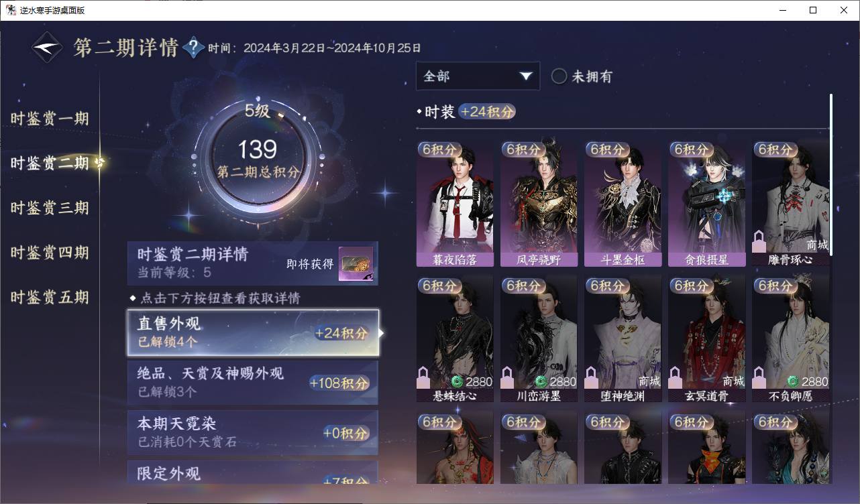Switch to 时鉴赏一期 tab

(50, 119)
